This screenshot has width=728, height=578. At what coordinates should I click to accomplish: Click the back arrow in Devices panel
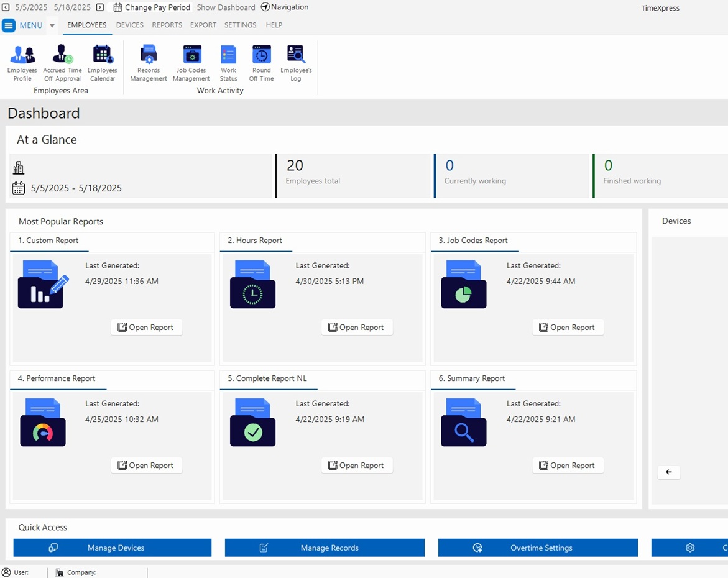[x=668, y=472]
